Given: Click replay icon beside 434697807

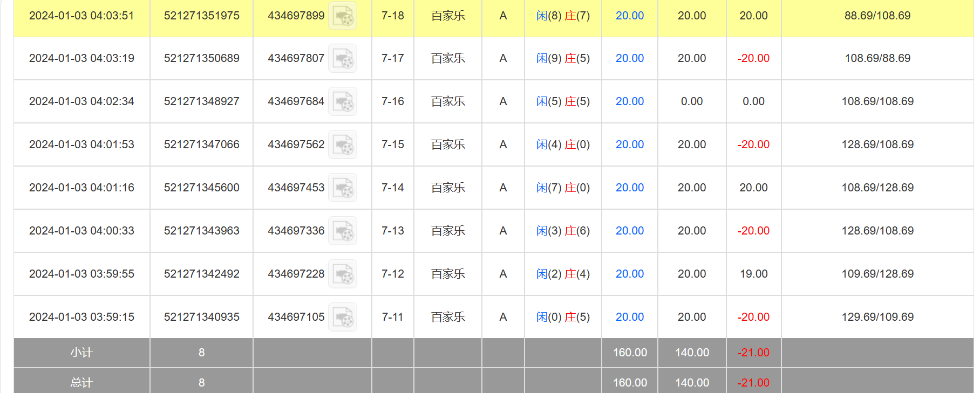Looking at the screenshot, I should point(343,58).
